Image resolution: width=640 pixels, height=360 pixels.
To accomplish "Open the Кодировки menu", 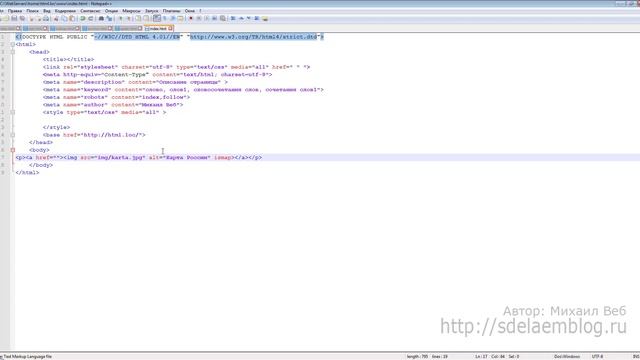I will 65,11.
